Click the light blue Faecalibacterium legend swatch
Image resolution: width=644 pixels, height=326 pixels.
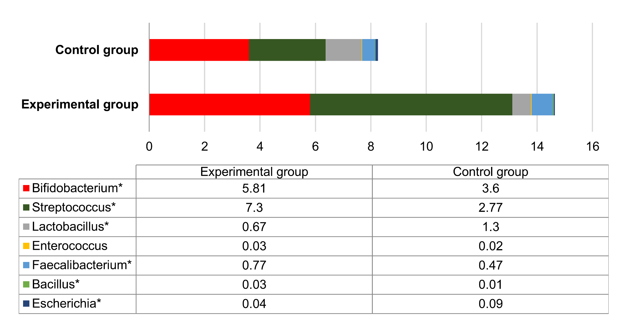pyautogui.click(x=26, y=265)
